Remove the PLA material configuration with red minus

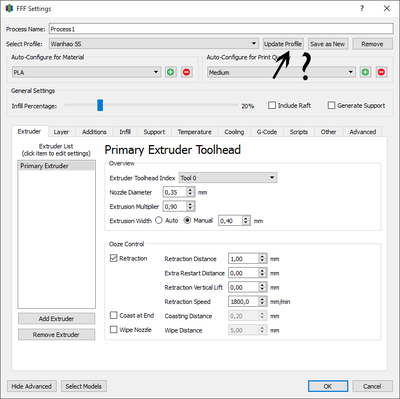[x=187, y=72]
